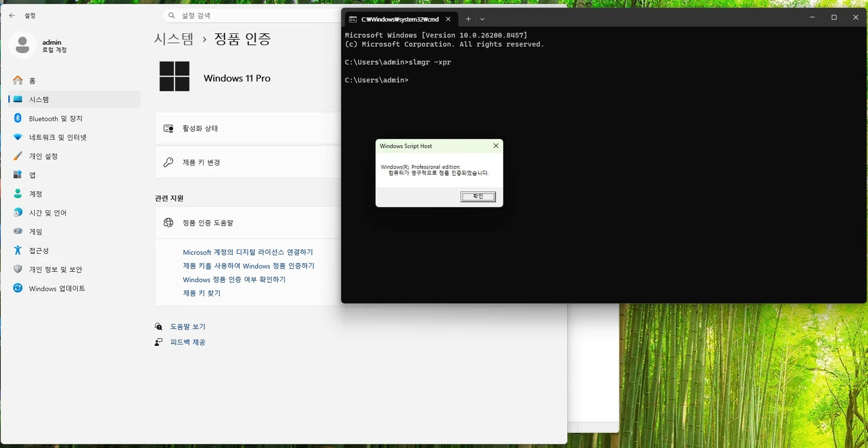Viewport: 868px width, 448px height.
Task: Open 네트워크 및 인터넷 settings
Action: (75, 137)
